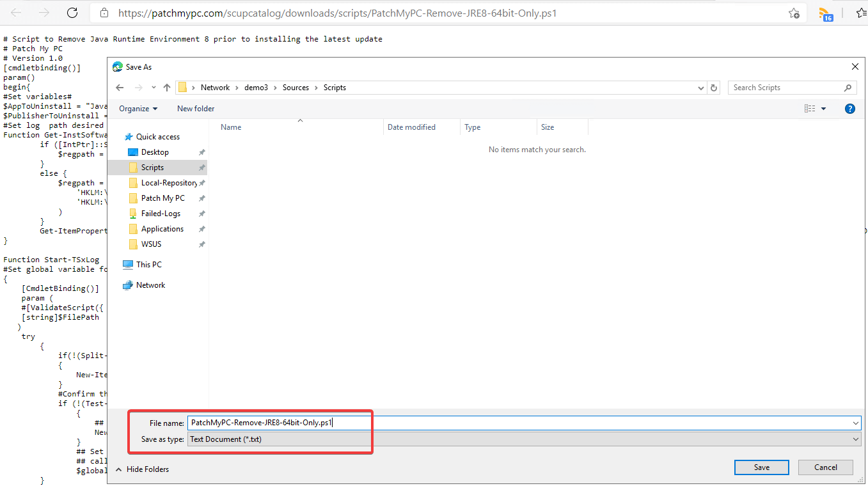The image size is (868, 486).
Task: Click the browser URL address bar
Action: 448,13
